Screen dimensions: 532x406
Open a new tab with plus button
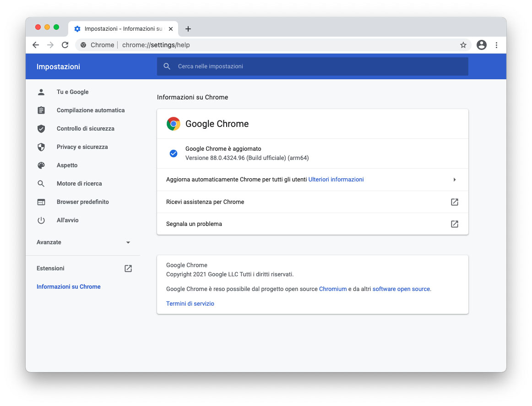coord(188,29)
